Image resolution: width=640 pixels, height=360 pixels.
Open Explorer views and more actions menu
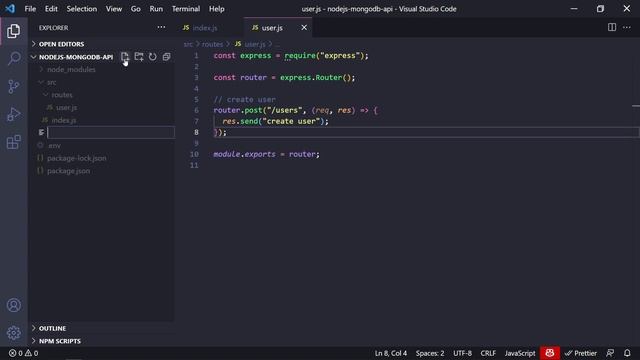(161, 27)
